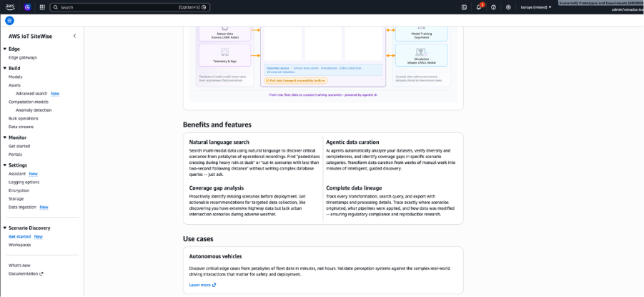Collapse the Settings section
Screen dimensions: 644x297
(x=5, y=165)
